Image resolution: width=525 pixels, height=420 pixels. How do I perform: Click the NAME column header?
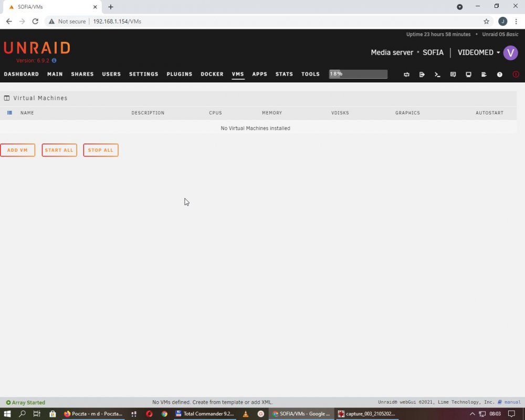pos(27,113)
